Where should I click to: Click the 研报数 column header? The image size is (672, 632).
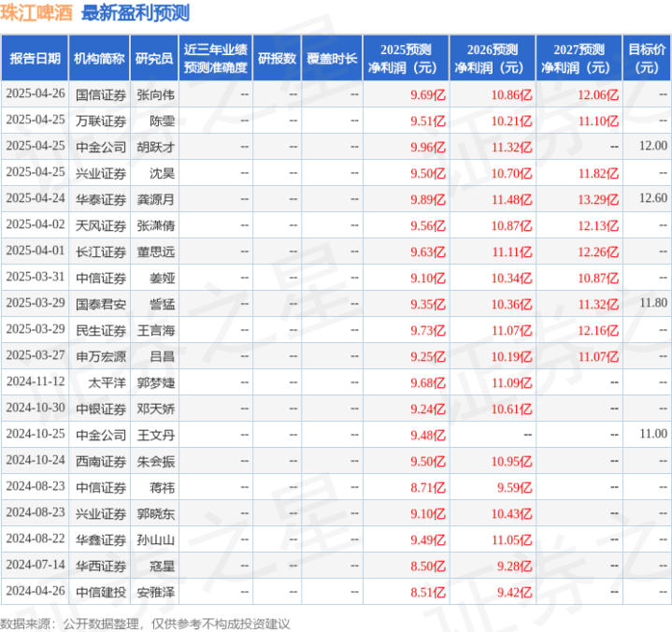click(277, 58)
